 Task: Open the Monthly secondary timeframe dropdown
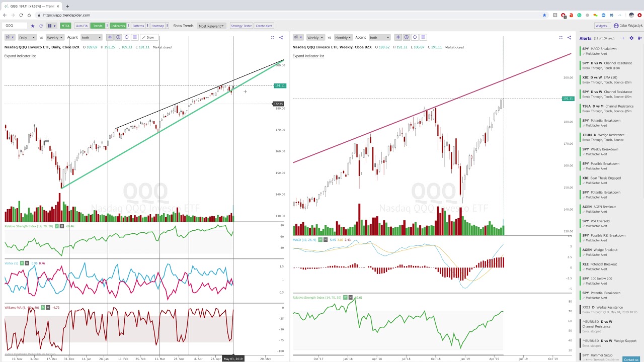tap(344, 37)
